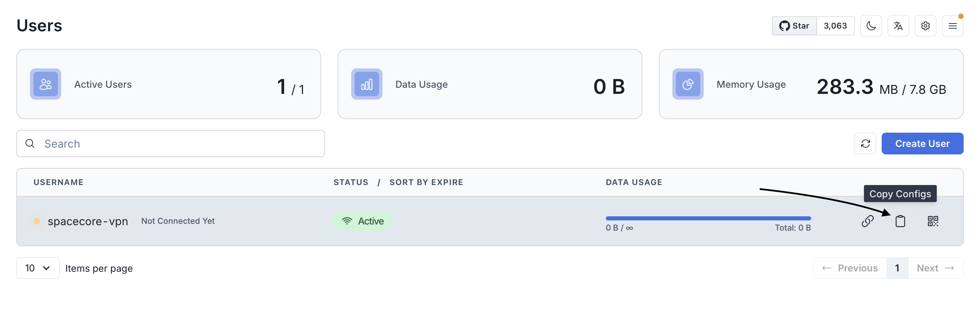Expand the items per page dropdown
The height and width of the screenshot is (334, 980).
tap(38, 268)
